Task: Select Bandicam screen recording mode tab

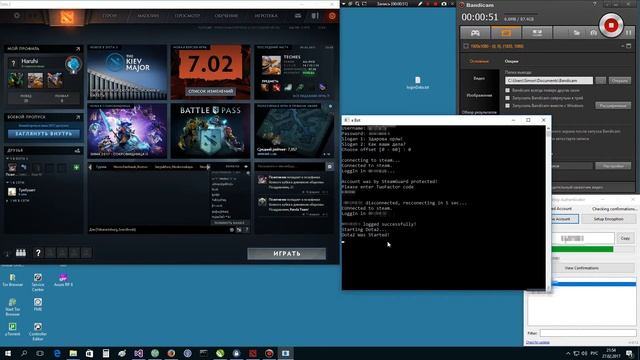Action: coord(506,33)
